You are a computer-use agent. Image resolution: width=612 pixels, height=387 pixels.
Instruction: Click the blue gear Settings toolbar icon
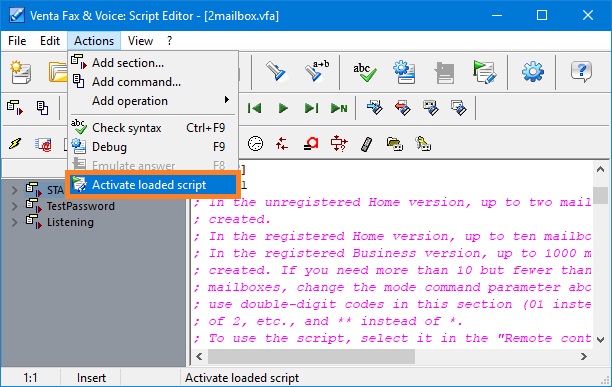coord(533,72)
